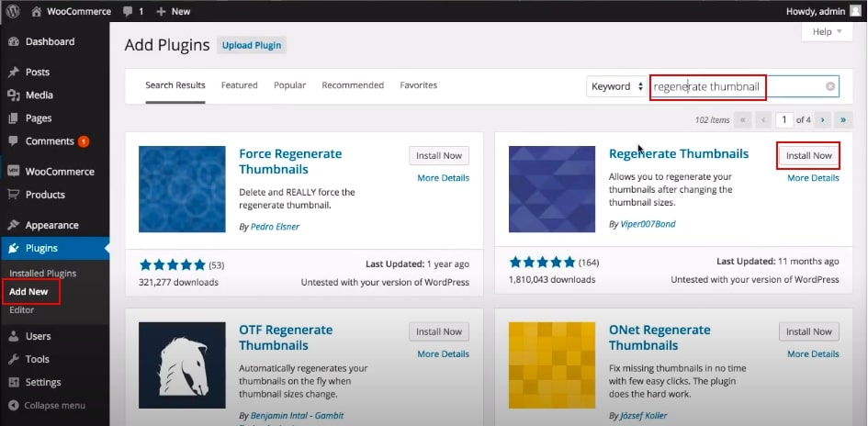Open the WordPress logo menu
868x426 pixels.
pos(13,11)
